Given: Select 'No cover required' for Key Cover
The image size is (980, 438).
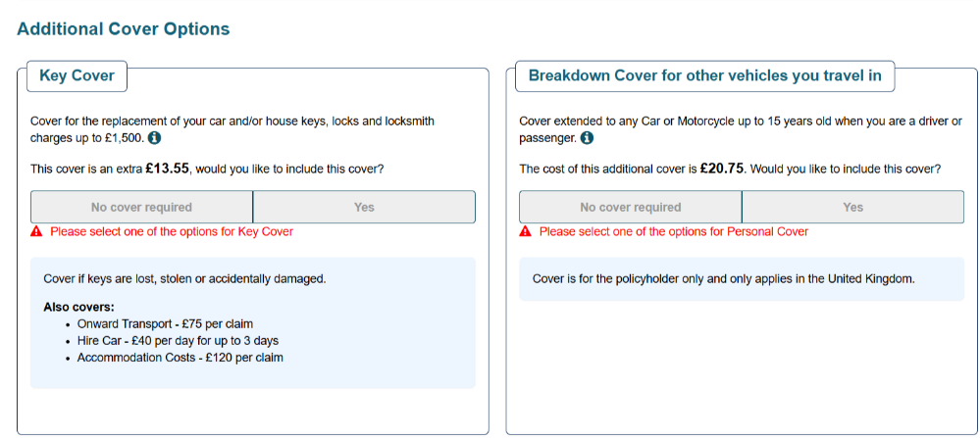Looking at the screenshot, I should click(x=142, y=207).
